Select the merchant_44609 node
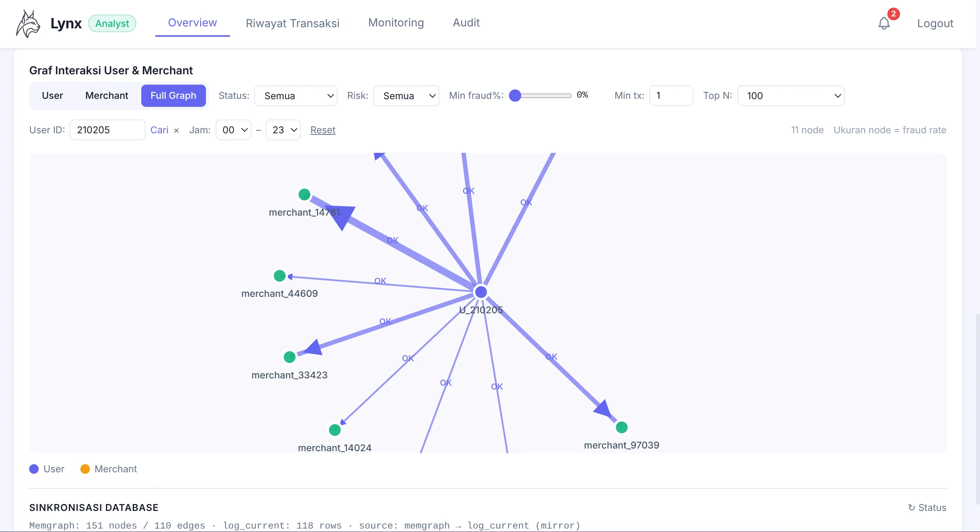Screen dimensions: 980x532 click(x=280, y=276)
